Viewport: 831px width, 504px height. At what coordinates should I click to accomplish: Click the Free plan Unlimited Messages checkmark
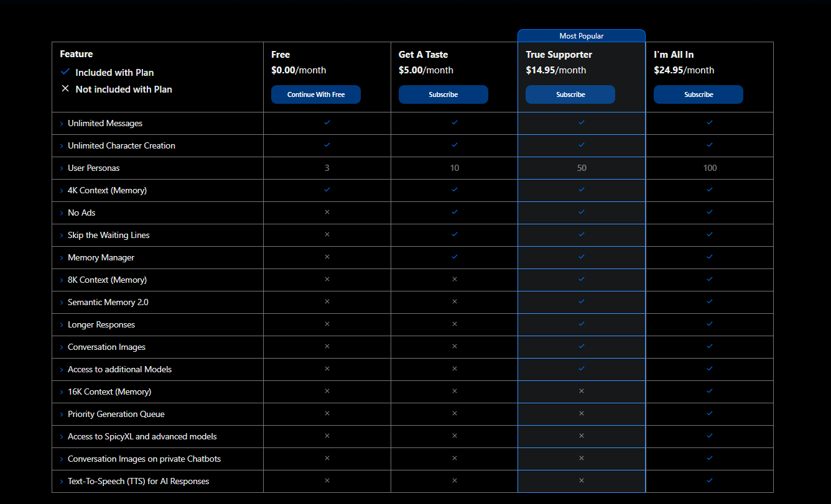(327, 122)
